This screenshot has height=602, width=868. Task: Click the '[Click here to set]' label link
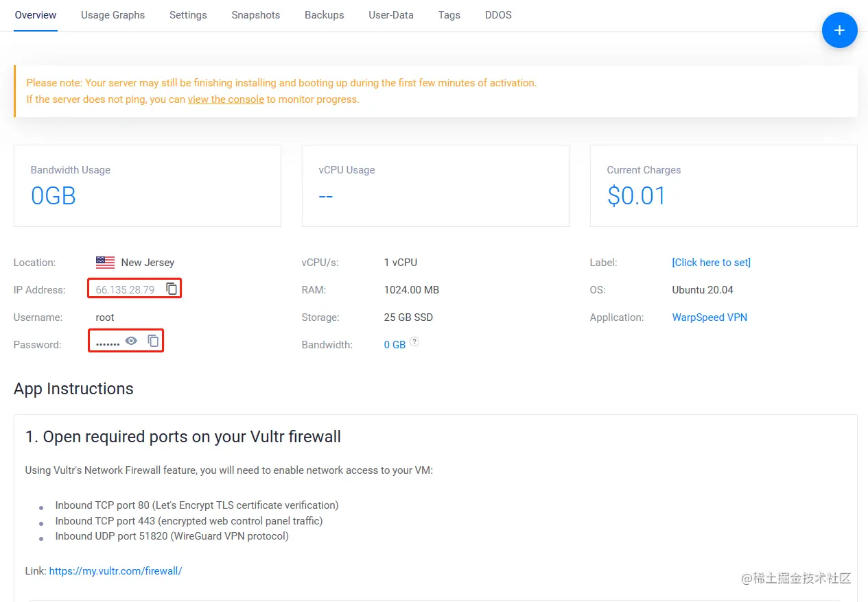tap(712, 263)
